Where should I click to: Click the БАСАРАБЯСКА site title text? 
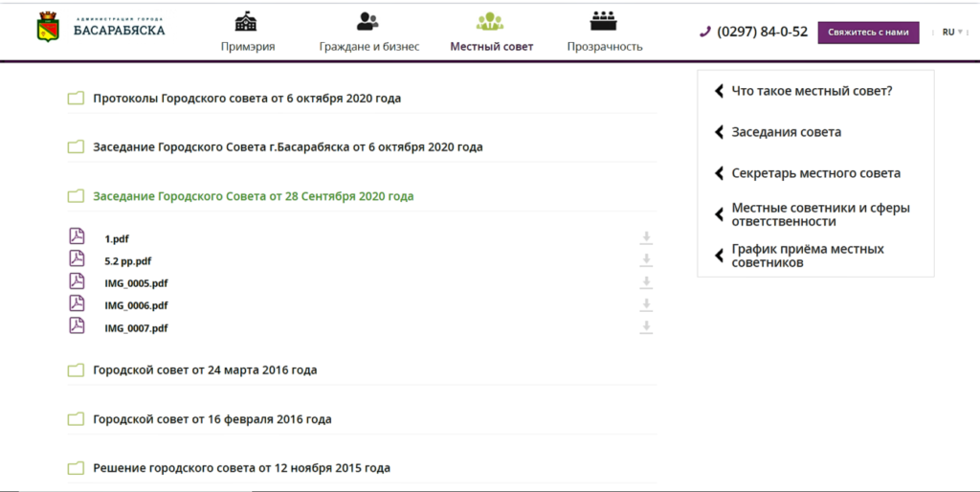pos(120,30)
